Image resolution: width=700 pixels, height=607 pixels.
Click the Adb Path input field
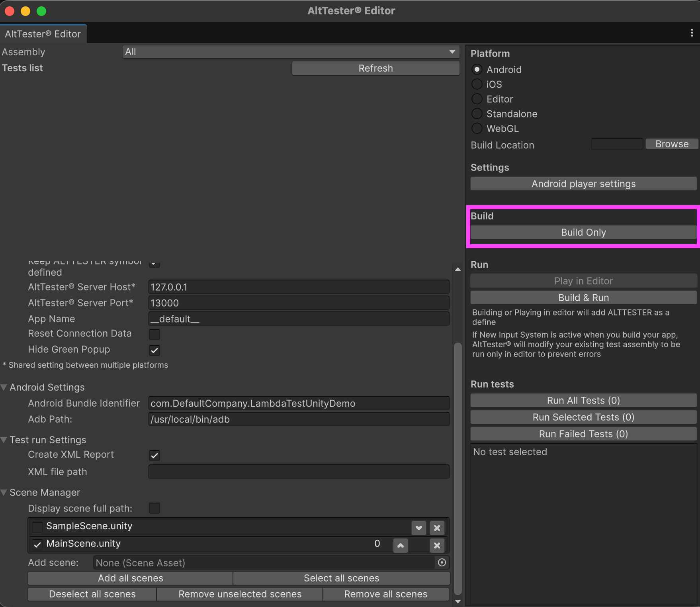tap(299, 419)
